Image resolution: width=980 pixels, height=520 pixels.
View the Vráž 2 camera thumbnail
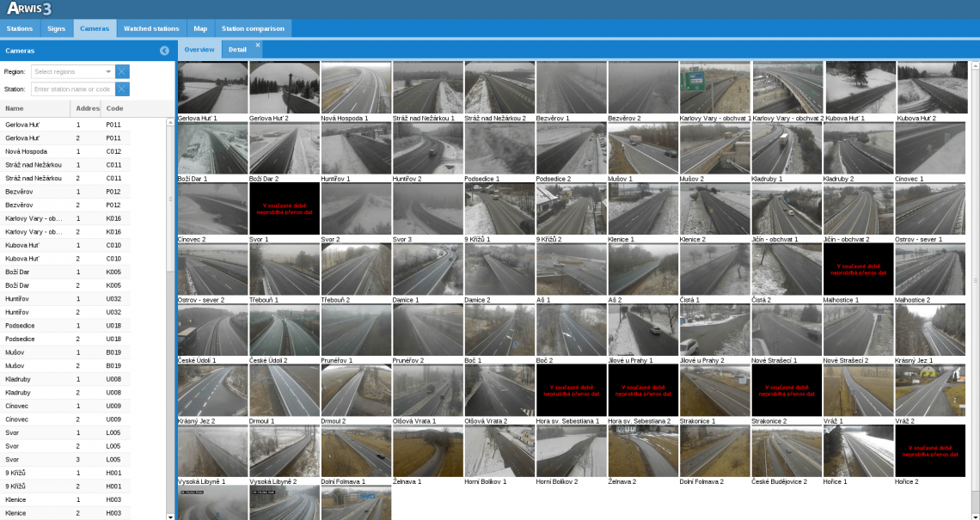(930, 390)
